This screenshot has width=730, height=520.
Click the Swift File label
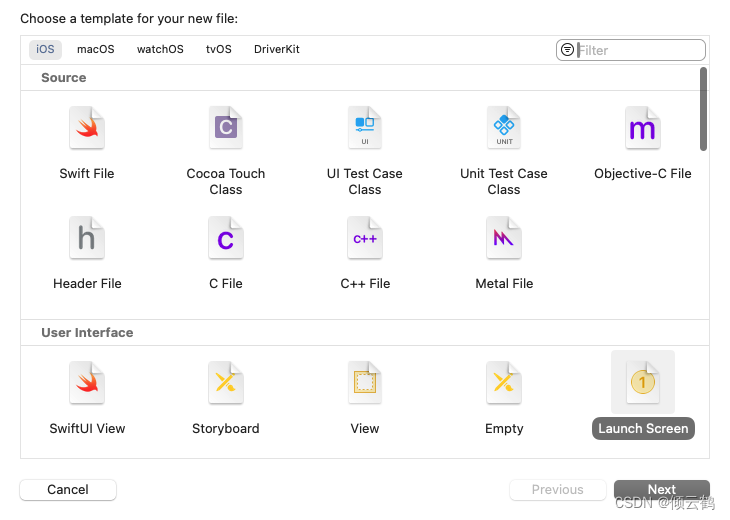tap(87, 174)
